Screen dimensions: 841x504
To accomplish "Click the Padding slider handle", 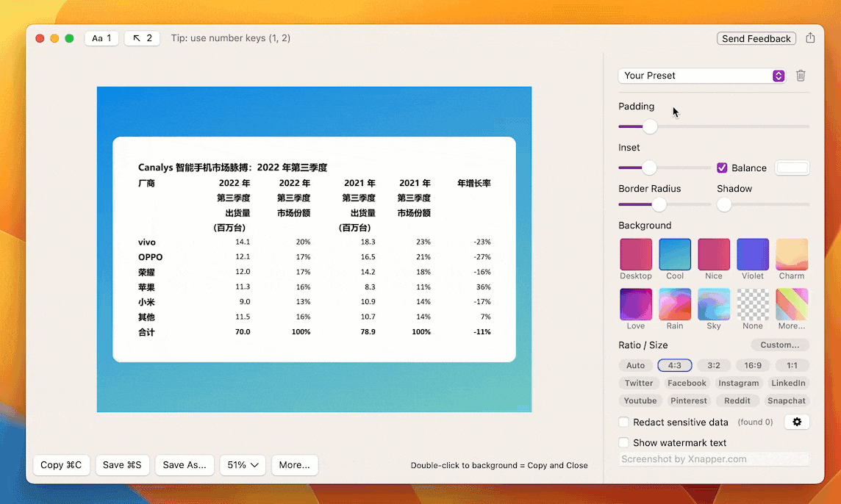I will (x=650, y=127).
